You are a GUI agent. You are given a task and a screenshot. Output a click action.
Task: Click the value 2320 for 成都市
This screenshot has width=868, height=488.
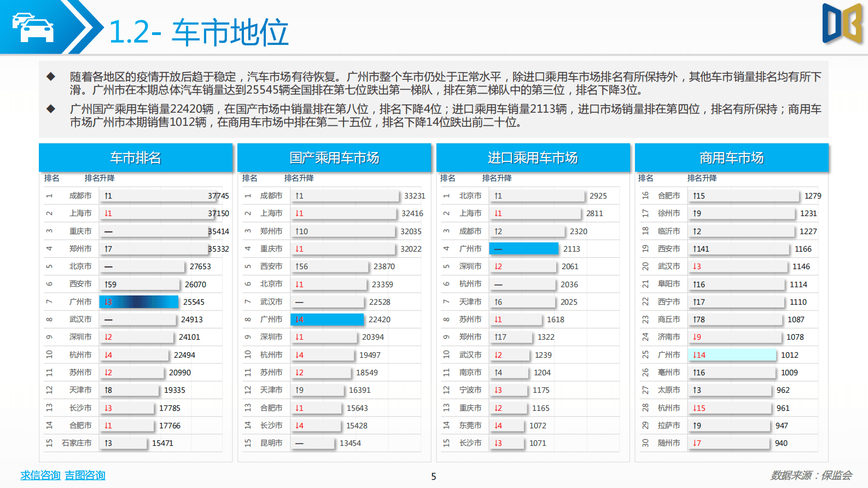(579, 231)
